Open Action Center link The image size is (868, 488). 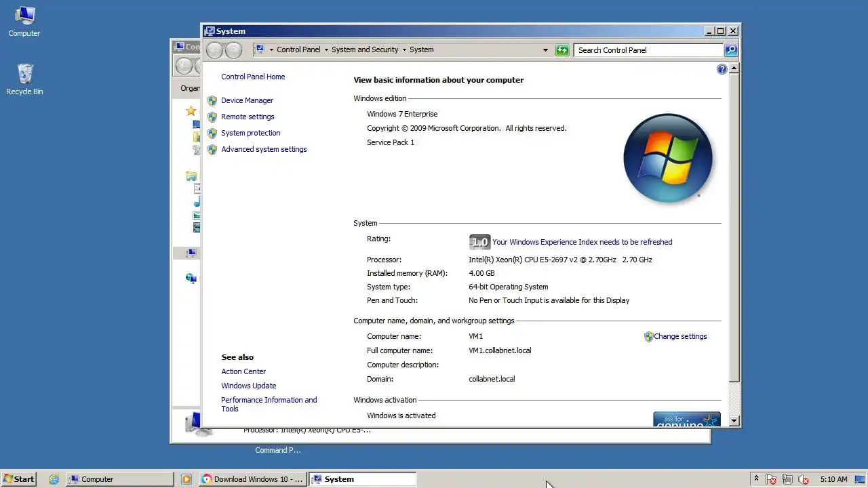(243, 371)
